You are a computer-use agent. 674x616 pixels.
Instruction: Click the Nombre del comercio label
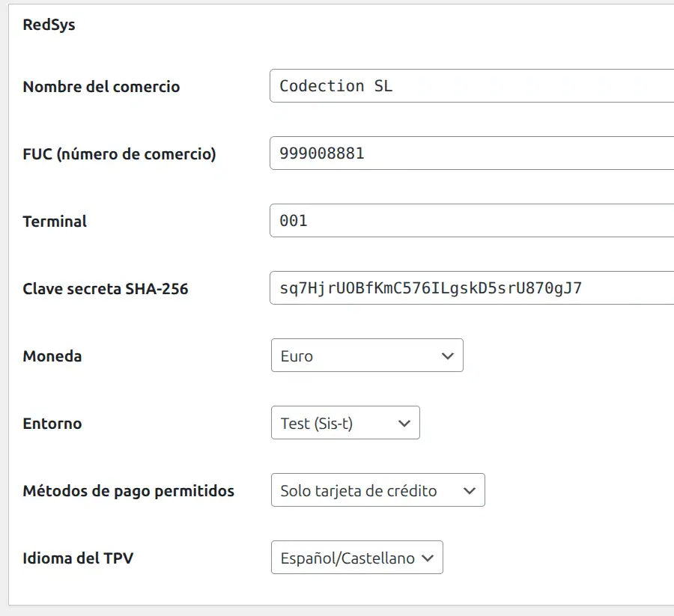coord(101,87)
